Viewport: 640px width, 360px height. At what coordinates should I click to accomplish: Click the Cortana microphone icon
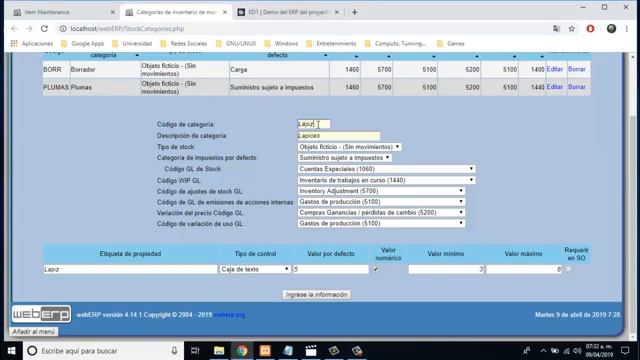click(x=174, y=351)
